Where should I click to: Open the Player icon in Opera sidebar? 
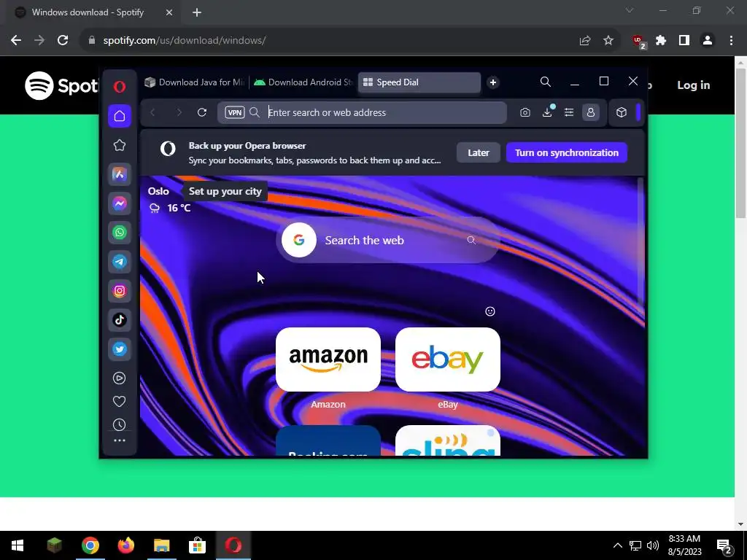[x=120, y=378]
